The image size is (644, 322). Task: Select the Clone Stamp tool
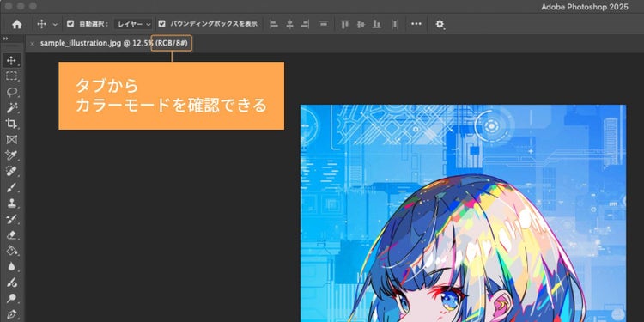point(11,203)
